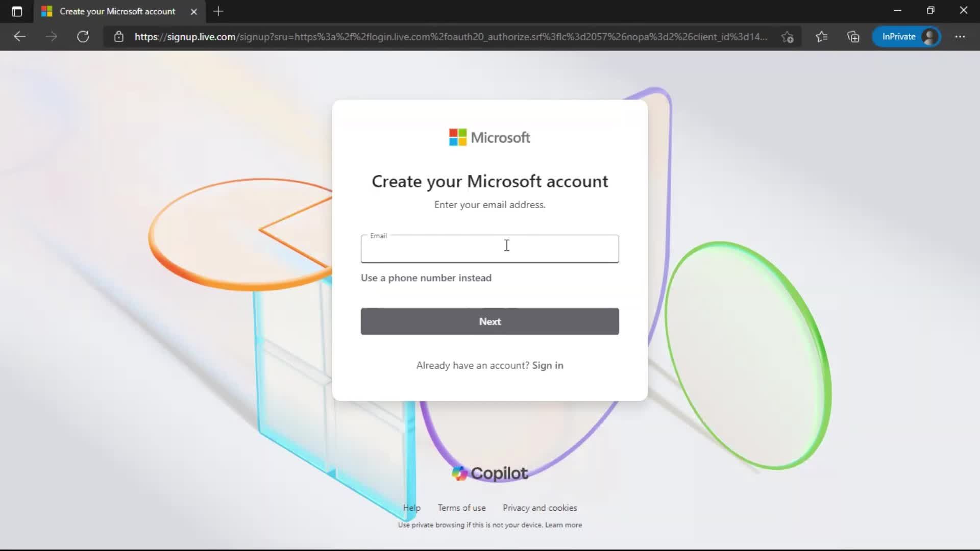Screen dimensions: 980x551
Task: Click Learn more about private browsing
Action: tap(563, 525)
